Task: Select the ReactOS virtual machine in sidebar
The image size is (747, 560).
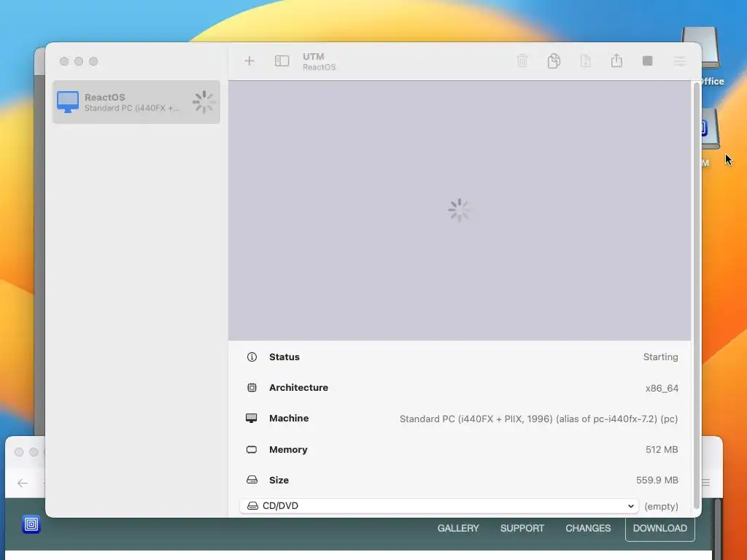Action: (x=136, y=102)
